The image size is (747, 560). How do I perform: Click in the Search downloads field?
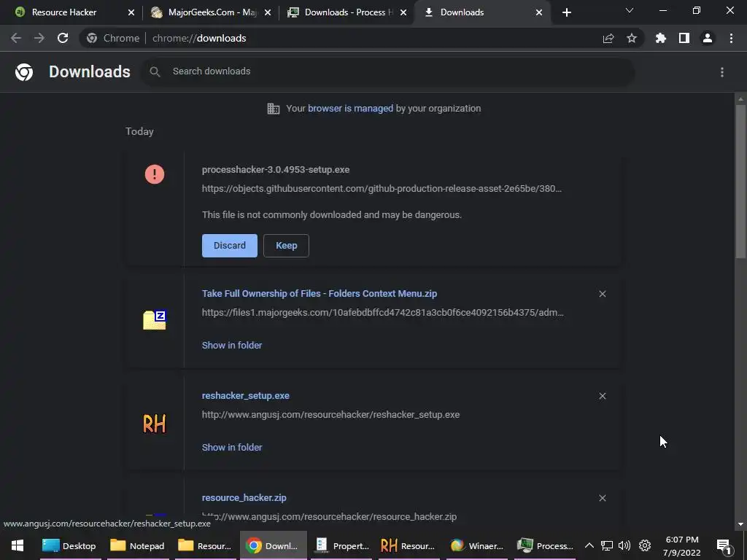point(388,71)
